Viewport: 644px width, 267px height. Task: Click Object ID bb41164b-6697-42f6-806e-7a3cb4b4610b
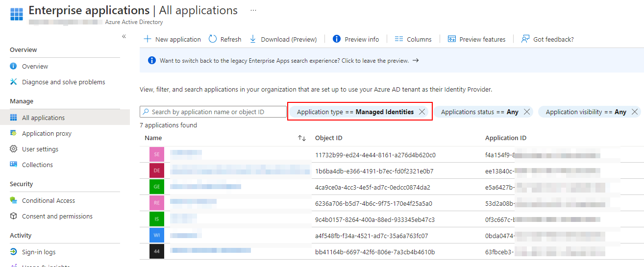pyautogui.click(x=375, y=252)
